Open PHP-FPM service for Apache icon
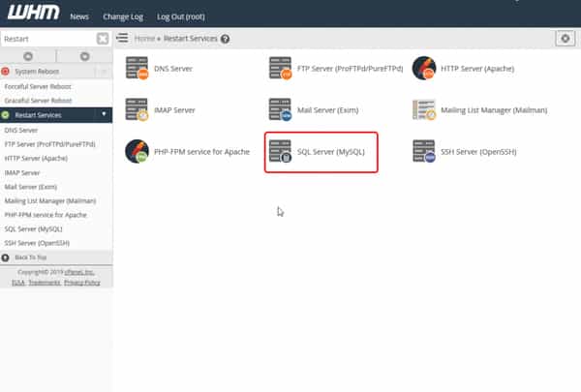Viewport: 581px width, 392px height. pyautogui.click(x=137, y=151)
